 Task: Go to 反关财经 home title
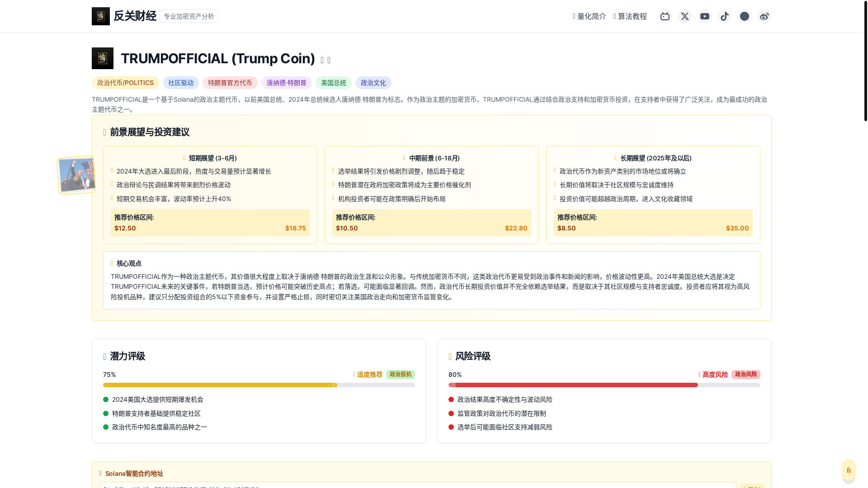coord(135,16)
